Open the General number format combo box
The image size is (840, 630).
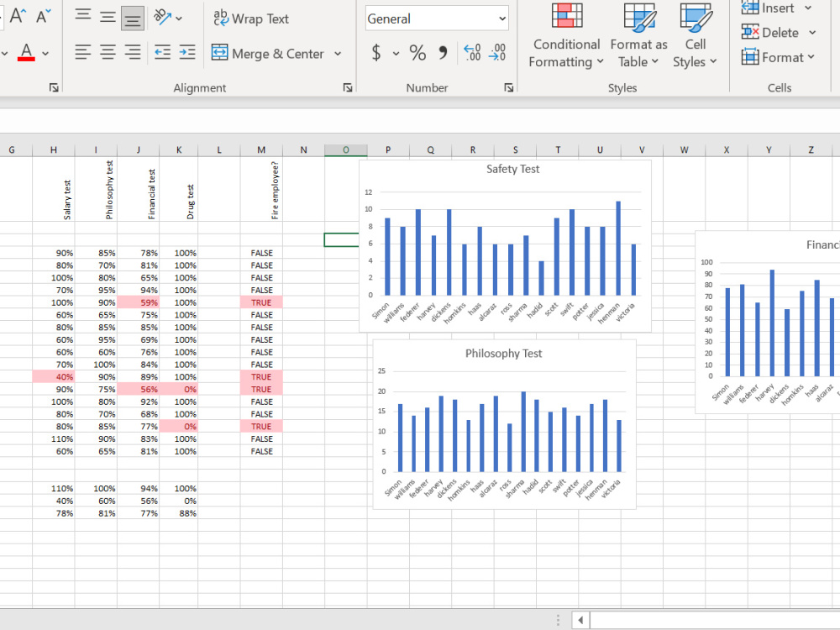[437, 18]
